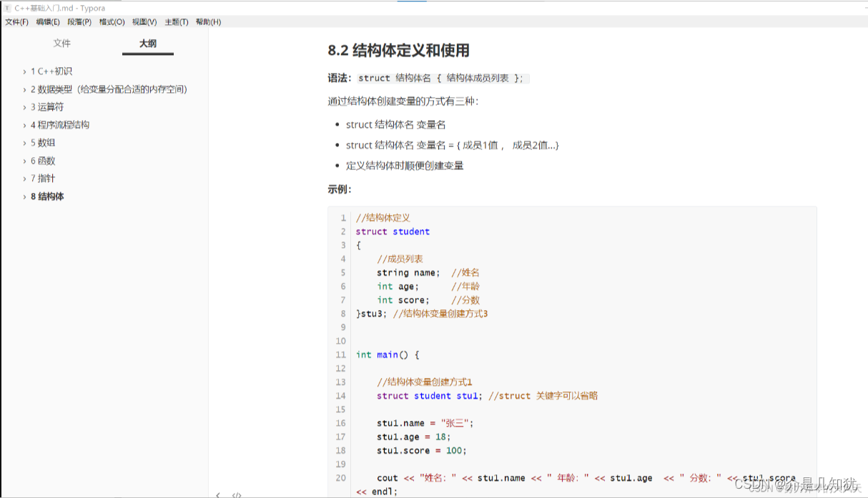Switch to the 文件 sidebar tab
Viewport: 868px width, 498px height.
[62, 44]
